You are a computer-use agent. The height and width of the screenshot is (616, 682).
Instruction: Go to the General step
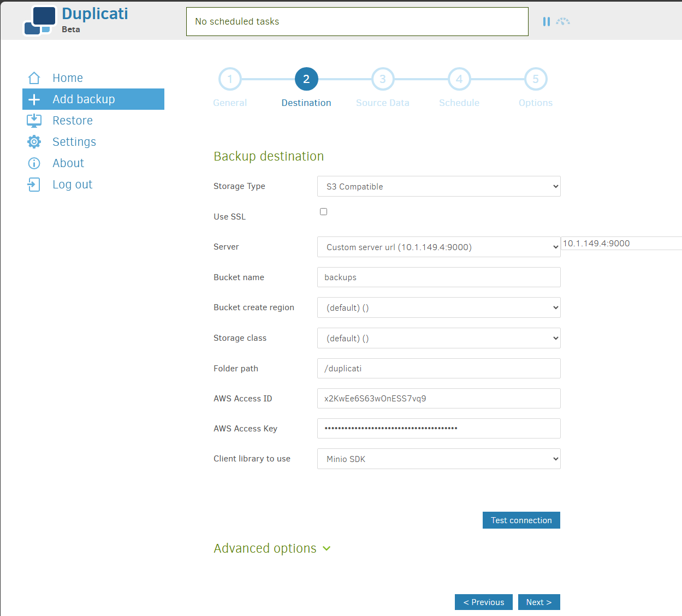coord(230,79)
